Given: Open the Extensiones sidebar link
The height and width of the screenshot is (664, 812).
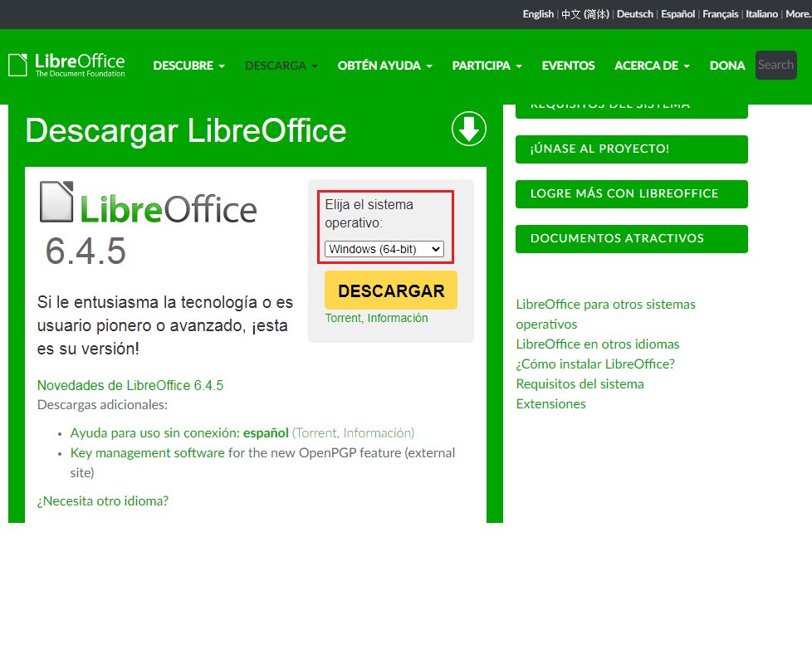Looking at the screenshot, I should (551, 403).
